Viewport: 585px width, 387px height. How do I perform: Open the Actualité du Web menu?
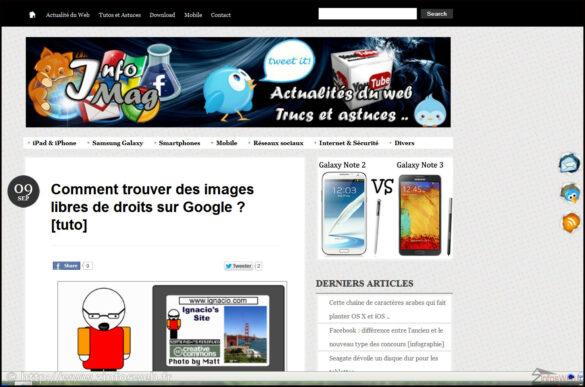(68, 15)
